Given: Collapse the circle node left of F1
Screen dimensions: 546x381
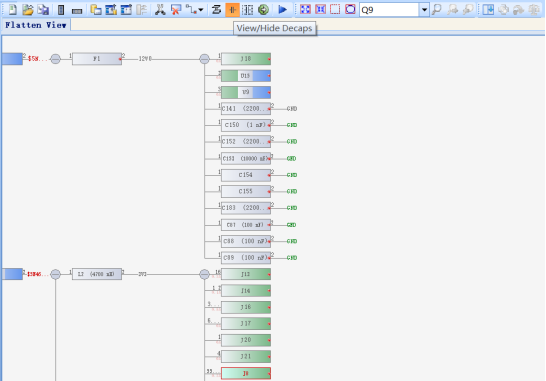Looking at the screenshot, I should point(55,59).
